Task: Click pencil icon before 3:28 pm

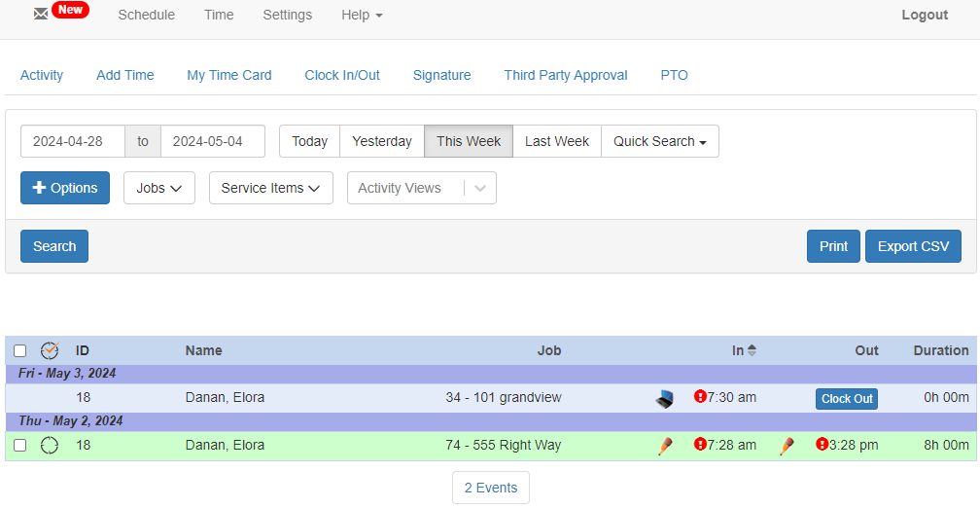Action: coord(787,446)
